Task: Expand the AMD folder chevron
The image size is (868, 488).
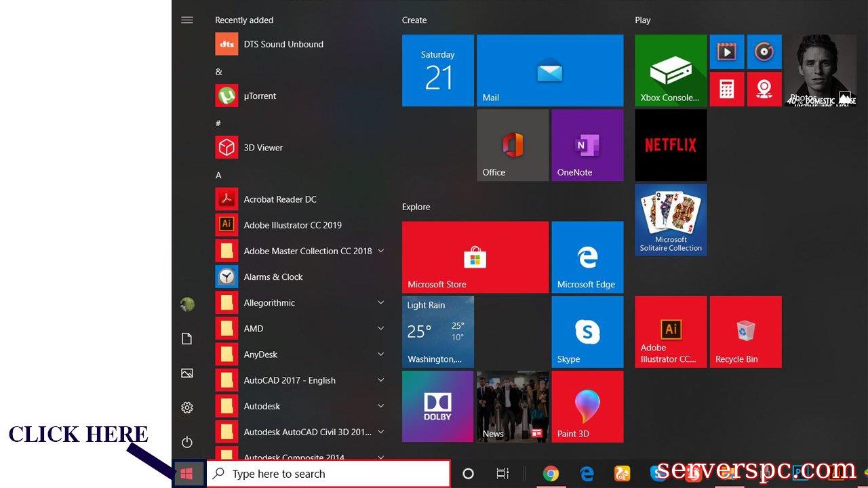Action: [x=380, y=329]
